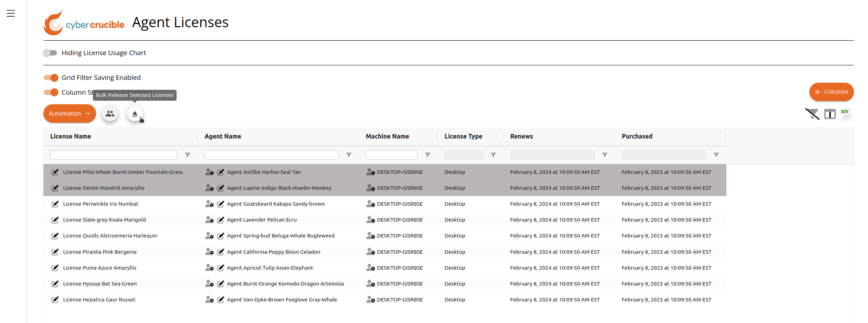This screenshot has width=868, height=323.
Task: Open License Type filter options
Action: coord(493,155)
